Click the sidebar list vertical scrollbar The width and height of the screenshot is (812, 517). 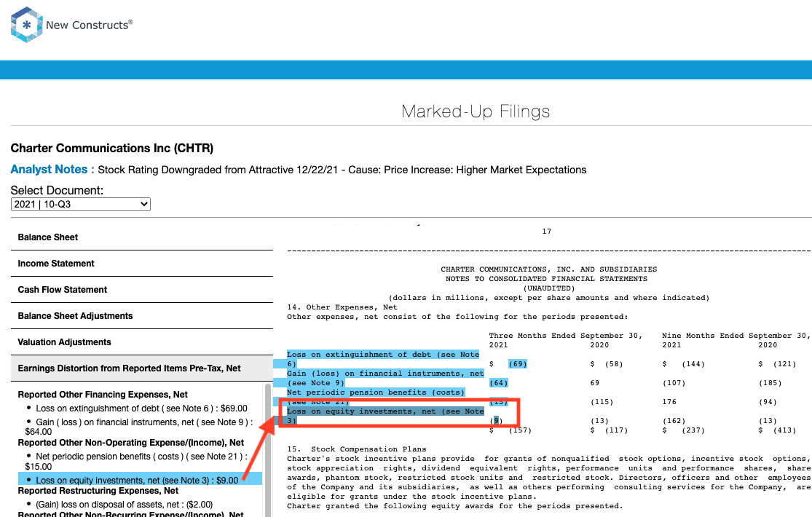click(x=268, y=450)
